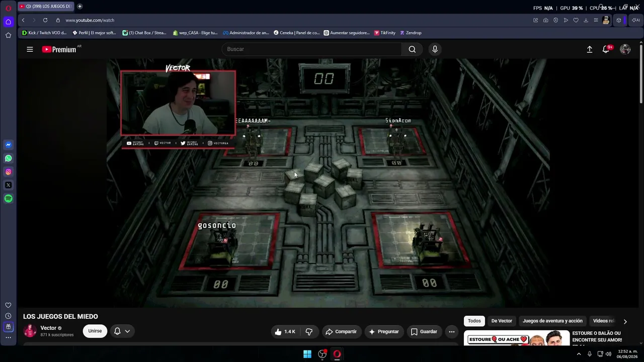This screenshot has height=362, width=644.
Task: Switch to the LOS JUEGOS DEL MIEDO tab
Action: coord(45,7)
